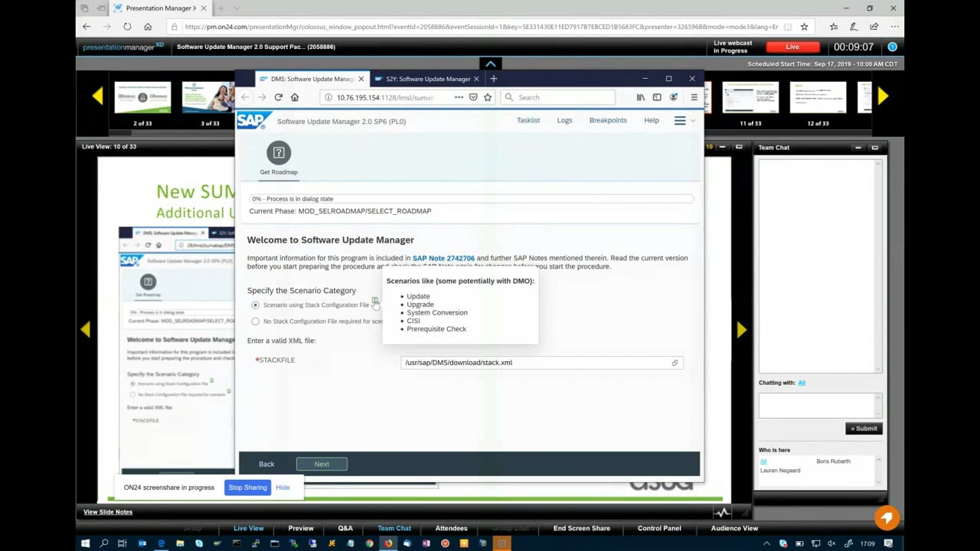Add pm.on24.com page to Edge favorites

(x=804, y=26)
